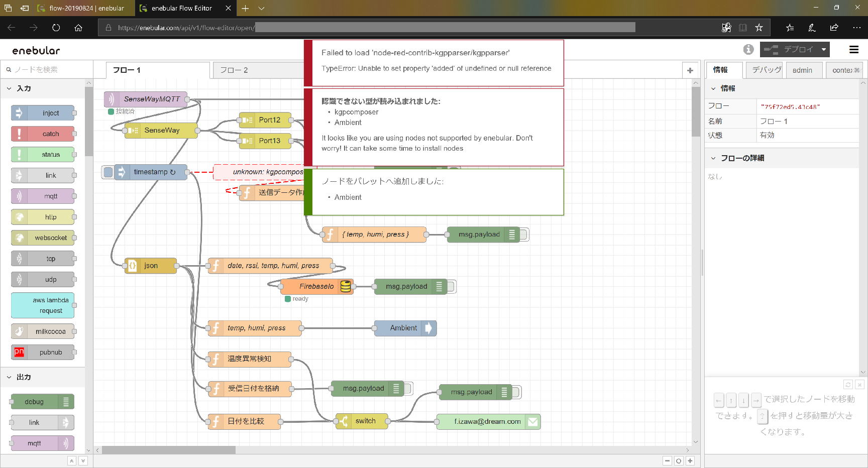Select the pubnub palette node
868x468 pixels.
(43, 353)
